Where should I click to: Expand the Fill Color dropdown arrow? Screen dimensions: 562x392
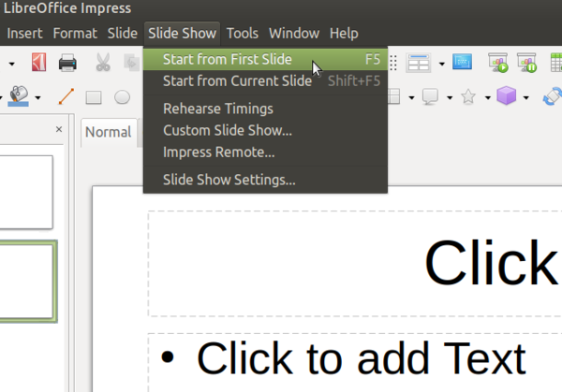38,97
